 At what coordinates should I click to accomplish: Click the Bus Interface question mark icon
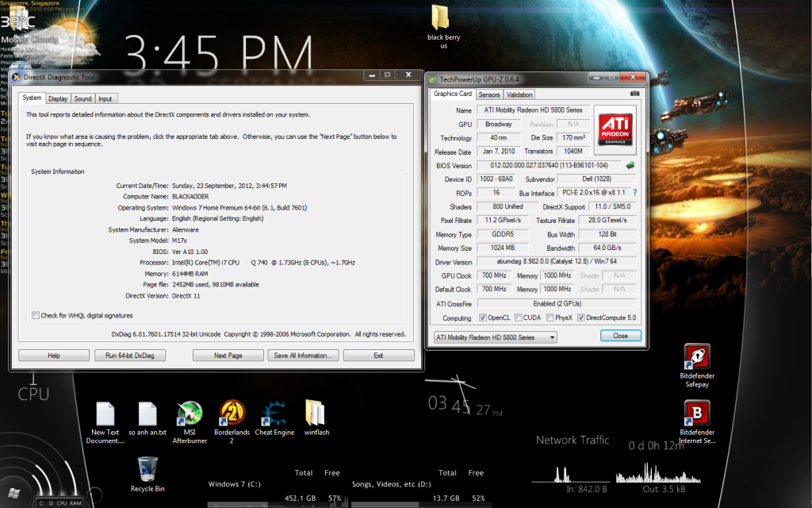click(635, 193)
